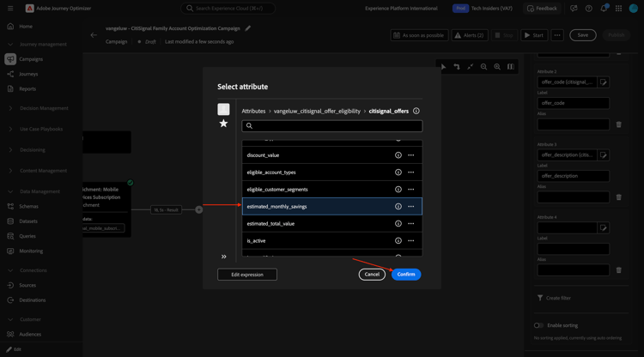The height and width of the screenshot is (357, 644).
Task: Open the user profile avatar
Action: pos(634,9)
